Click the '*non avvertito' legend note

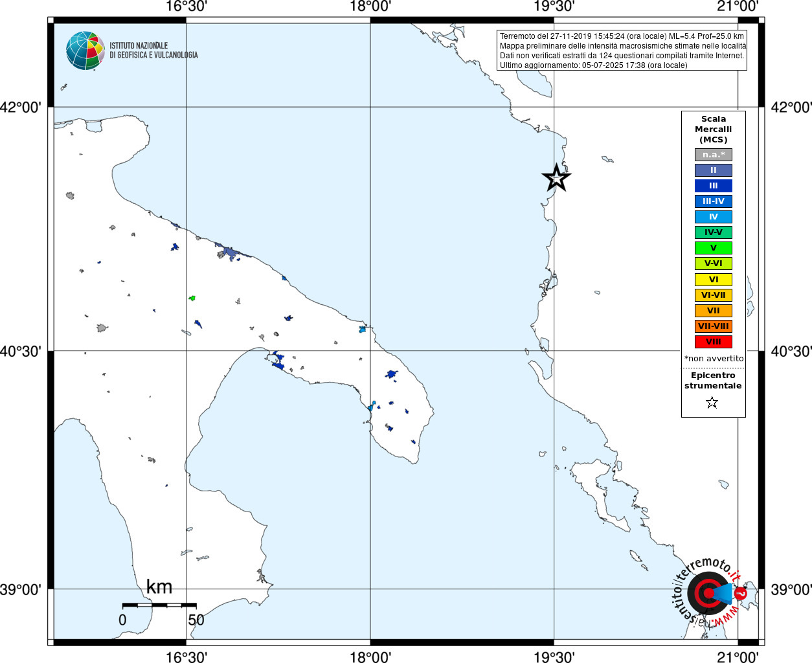(x=714, y=359)
